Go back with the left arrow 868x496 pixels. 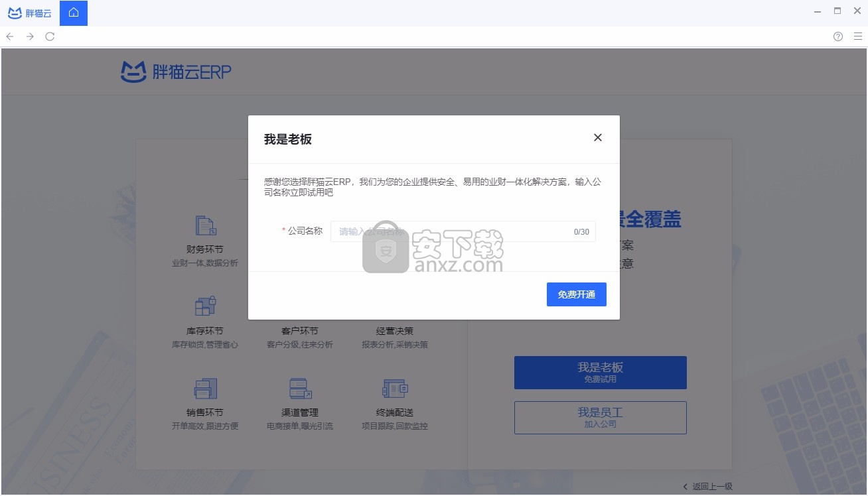tap(10, 36)
